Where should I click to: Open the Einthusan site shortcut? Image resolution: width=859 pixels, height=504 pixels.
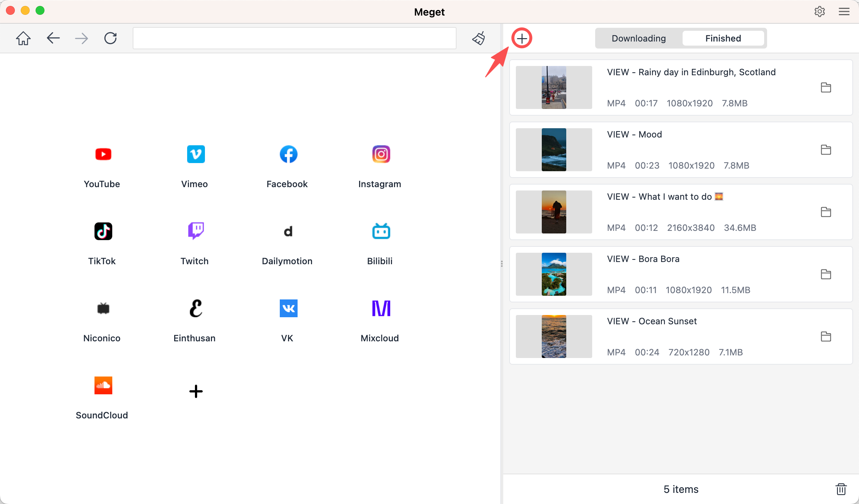point(196,309)
